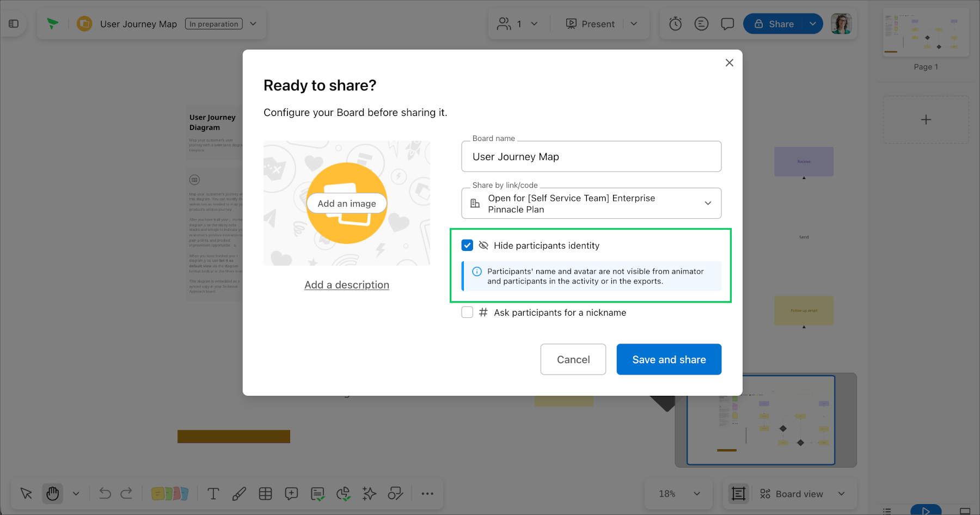Open Share button dropdown arrow
Viewport: 980px width, 515px height.
click(x=812, y=24)
